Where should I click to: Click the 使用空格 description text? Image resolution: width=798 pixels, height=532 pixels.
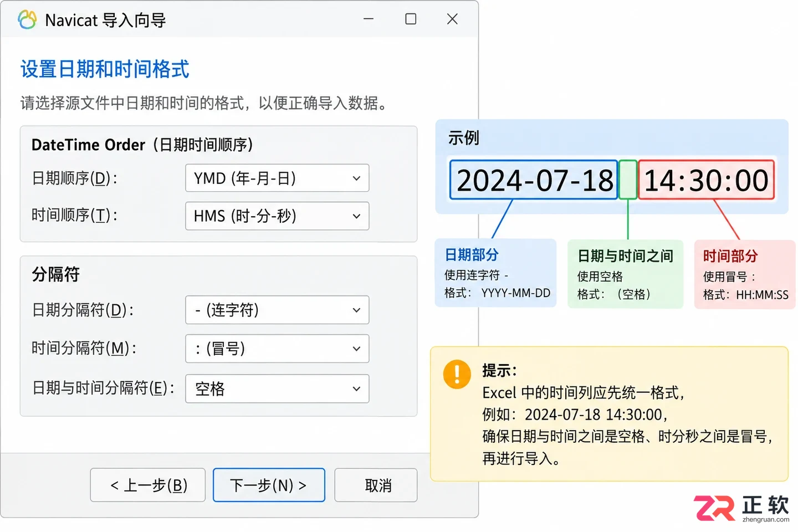(x=600, y=276)
